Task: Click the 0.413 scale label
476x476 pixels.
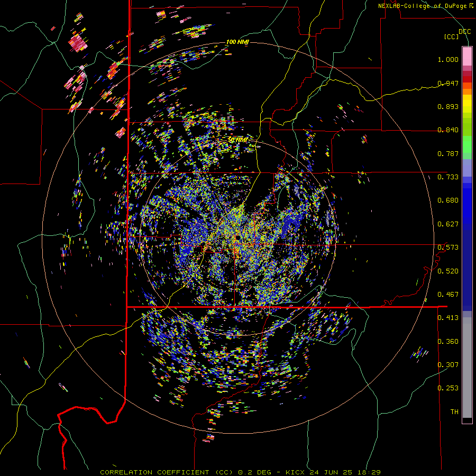Action: click(448, 317)
